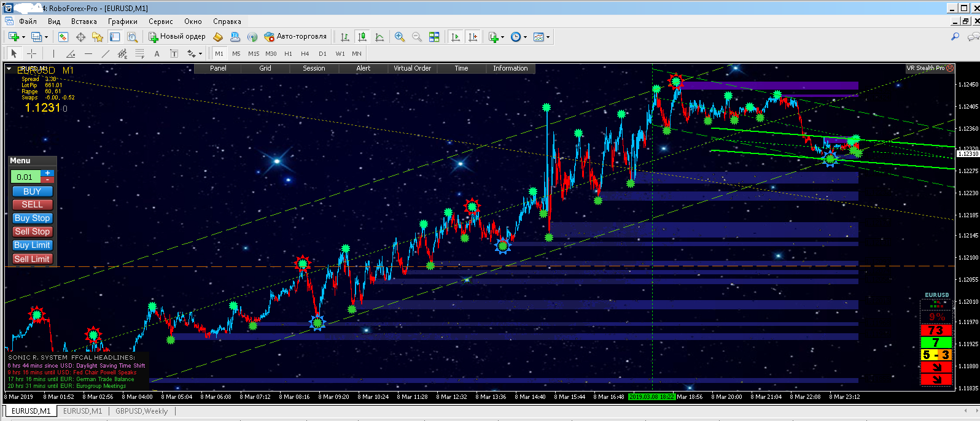Screen dimensions: 980x421
Task: Toggle Авто-торговля button
Action: [x=295, y=37]
